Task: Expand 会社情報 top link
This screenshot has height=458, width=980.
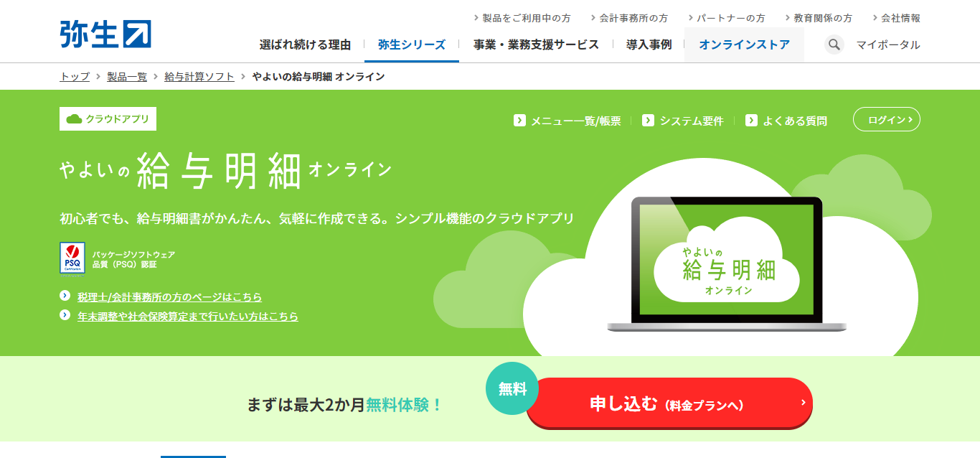Action: (x=896, y=18)
